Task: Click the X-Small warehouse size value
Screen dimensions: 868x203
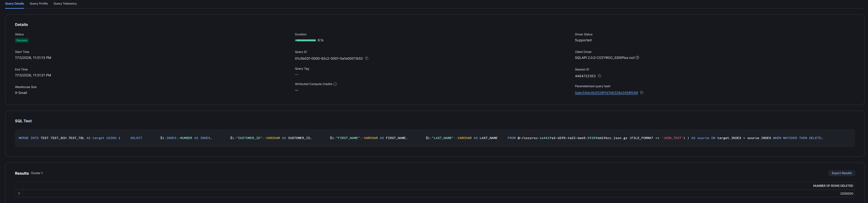Action: (21, 93)
